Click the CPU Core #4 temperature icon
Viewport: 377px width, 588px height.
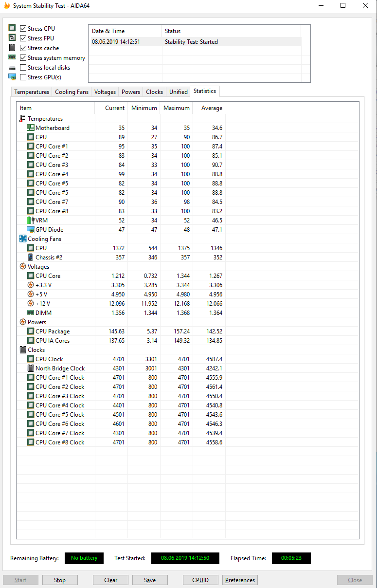point(31,174)
